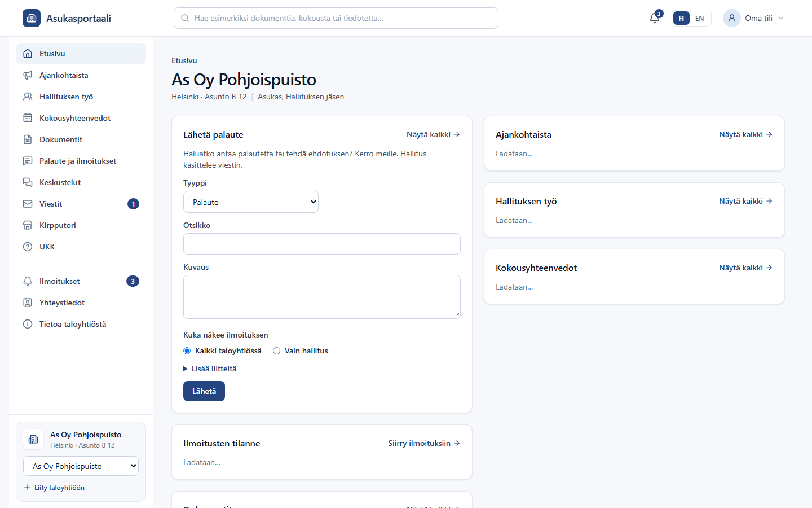Image resolution: width=812 pixels, height=508 pixels.
Task: Click the Tietoa taloyhtiöstä info icon
Action: [x=28, y=324]
